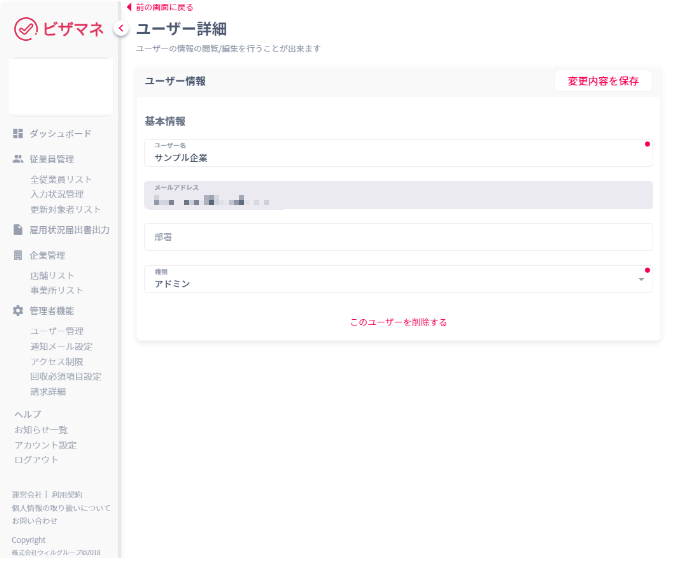Viewport: 689px width, 562px height.
Task: Open 全従業員リスト in the sidebar
Action: point(61,179)
